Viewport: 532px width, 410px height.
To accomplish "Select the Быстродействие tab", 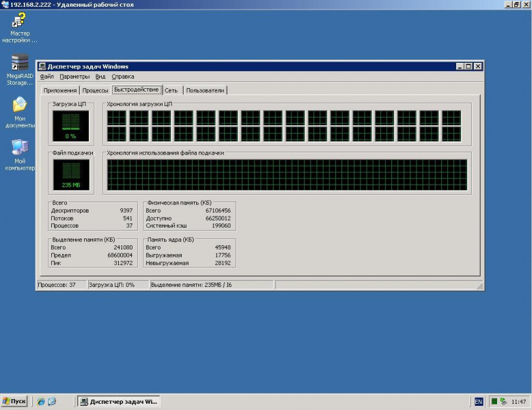I will (137, 90).
